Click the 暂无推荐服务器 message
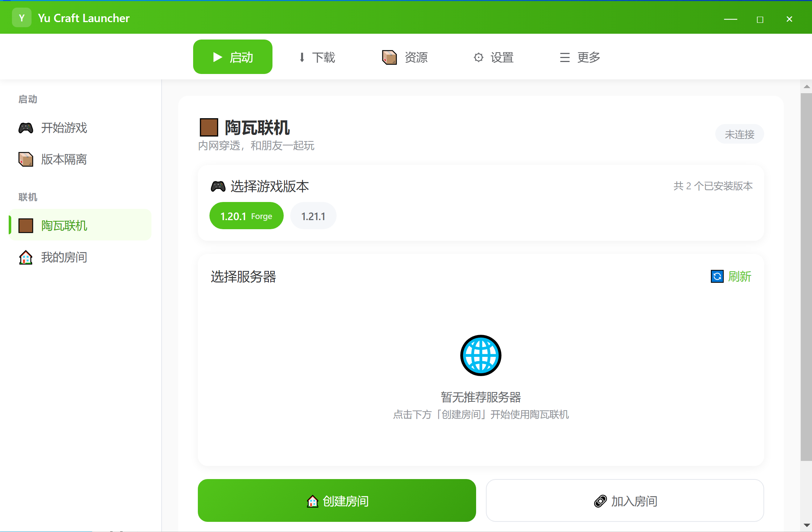The image size is (812, 532). coord(480,397)
